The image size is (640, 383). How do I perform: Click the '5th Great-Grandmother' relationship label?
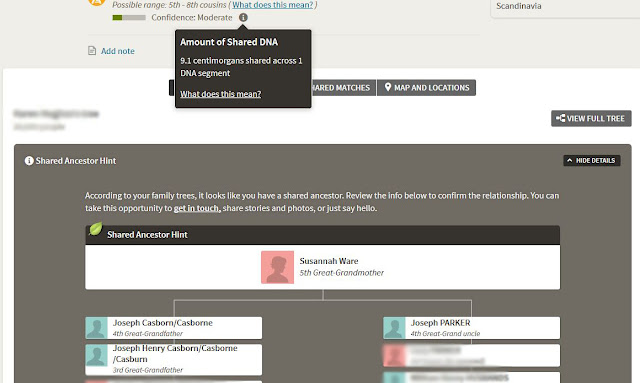pyautogui.click(x=342, y=273)
